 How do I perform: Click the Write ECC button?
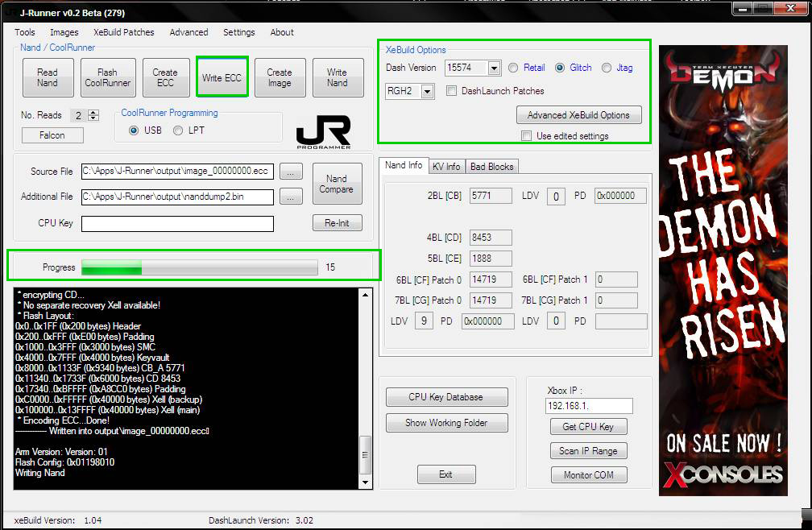(x=222, y=77)
